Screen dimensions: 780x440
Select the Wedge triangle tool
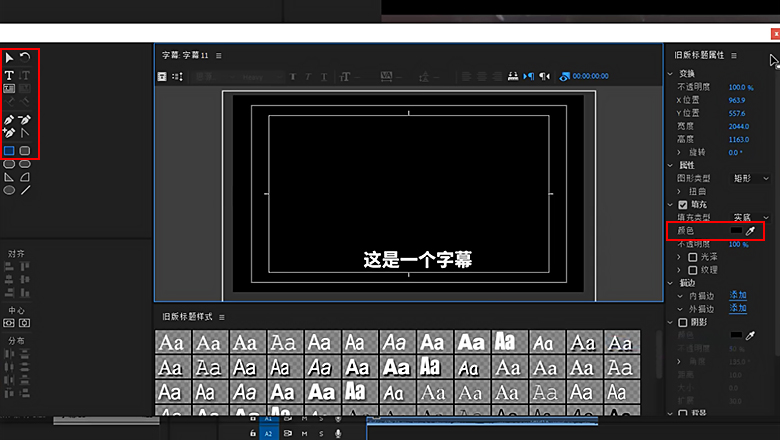coord(9,177)
